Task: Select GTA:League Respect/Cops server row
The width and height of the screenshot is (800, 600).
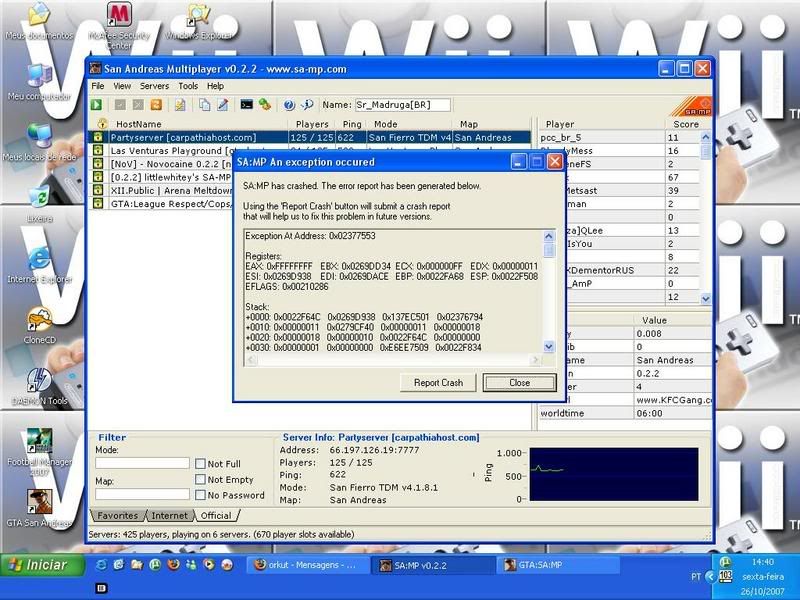Action: pos(161,204)
